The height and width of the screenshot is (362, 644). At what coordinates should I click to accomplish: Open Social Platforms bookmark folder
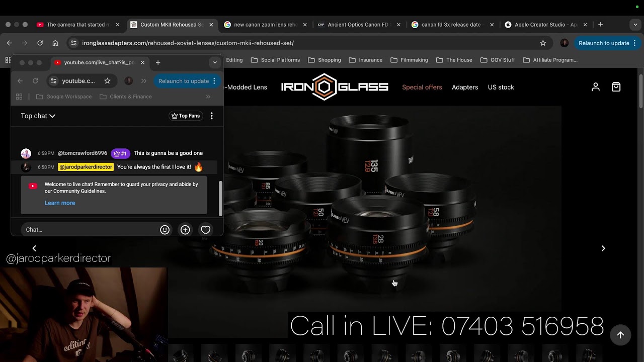click(x=275, y=60)
